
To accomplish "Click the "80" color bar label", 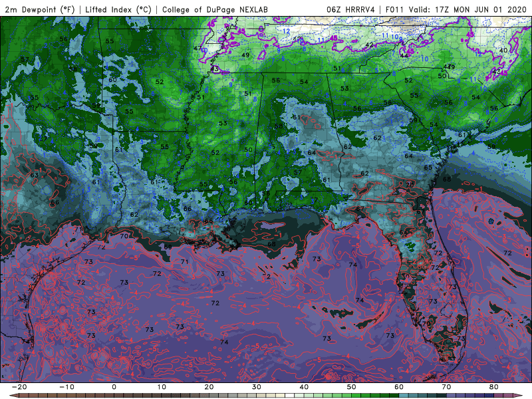I will [x=494, y=387].
